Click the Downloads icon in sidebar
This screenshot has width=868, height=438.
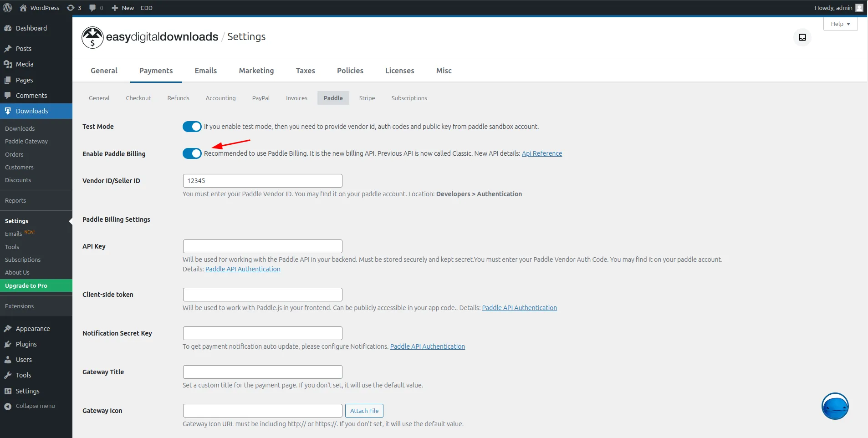(8, 111)
